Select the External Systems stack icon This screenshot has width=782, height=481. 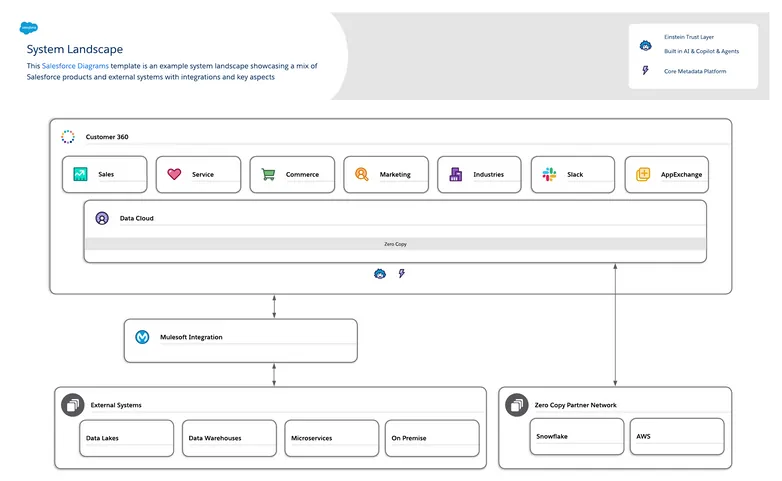(72, 405)
